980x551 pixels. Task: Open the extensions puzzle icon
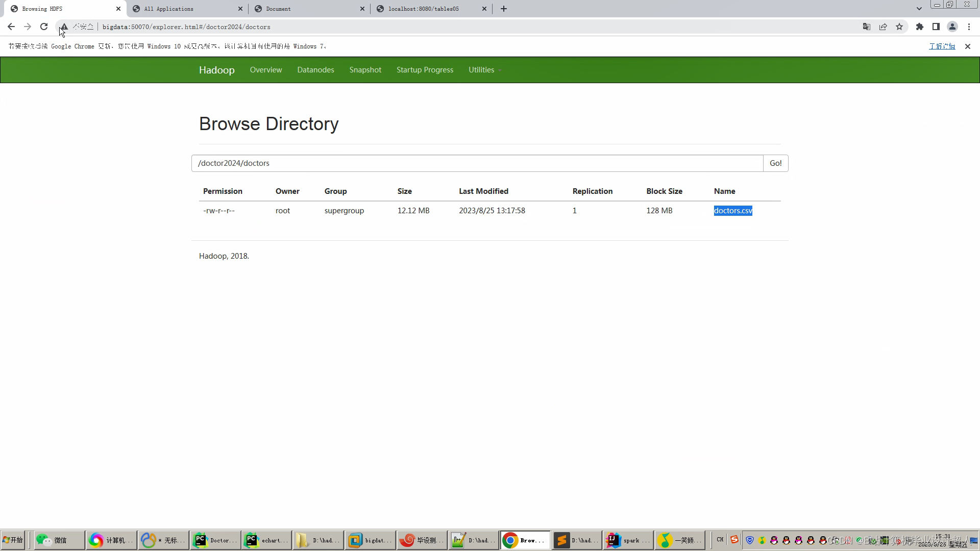pyautogui.click(x=920, y=27)
